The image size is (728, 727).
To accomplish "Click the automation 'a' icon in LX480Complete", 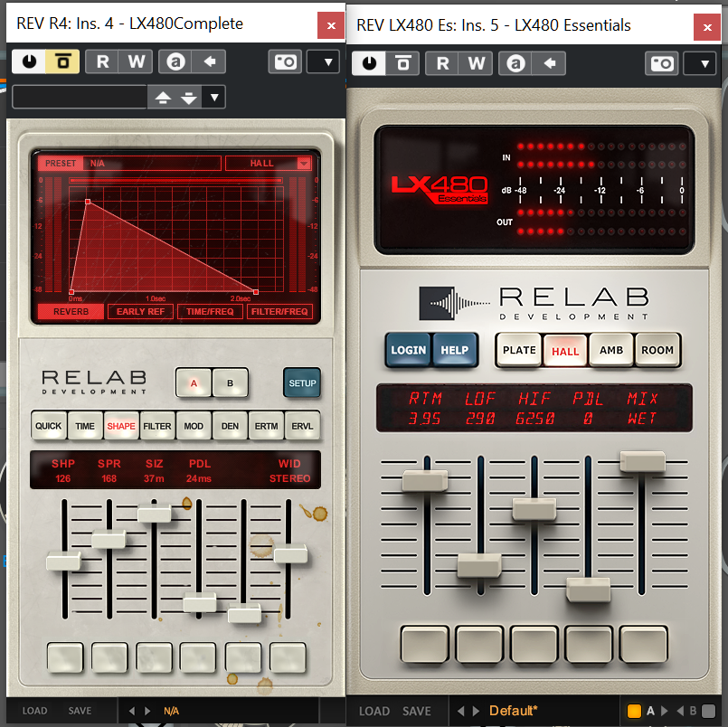I will pyautogui.click(x=172, y=62).
